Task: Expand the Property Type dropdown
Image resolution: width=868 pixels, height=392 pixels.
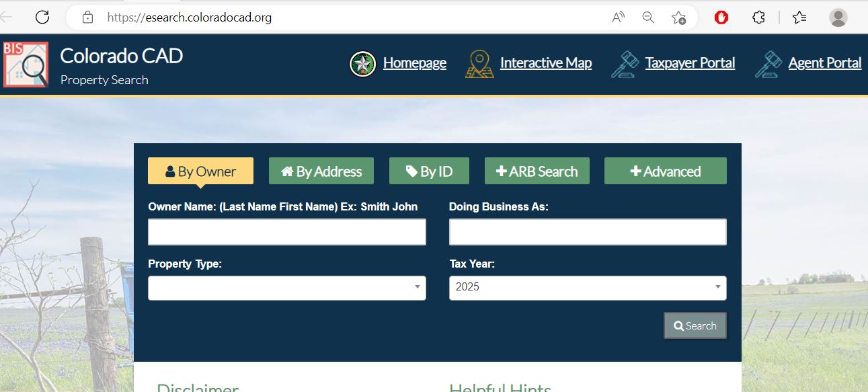Action: [x=287, y=288]
